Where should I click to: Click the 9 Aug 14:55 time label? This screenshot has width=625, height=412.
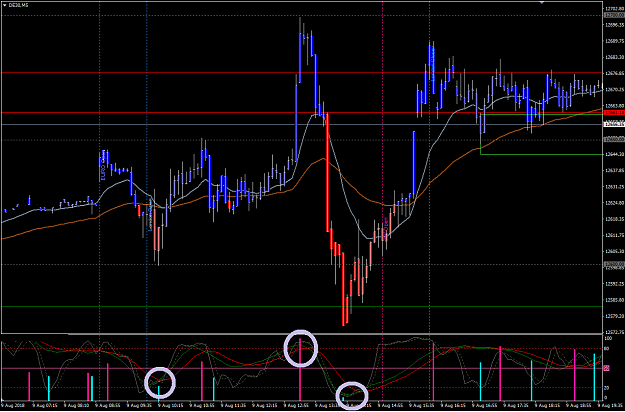(x=392, y=404)
